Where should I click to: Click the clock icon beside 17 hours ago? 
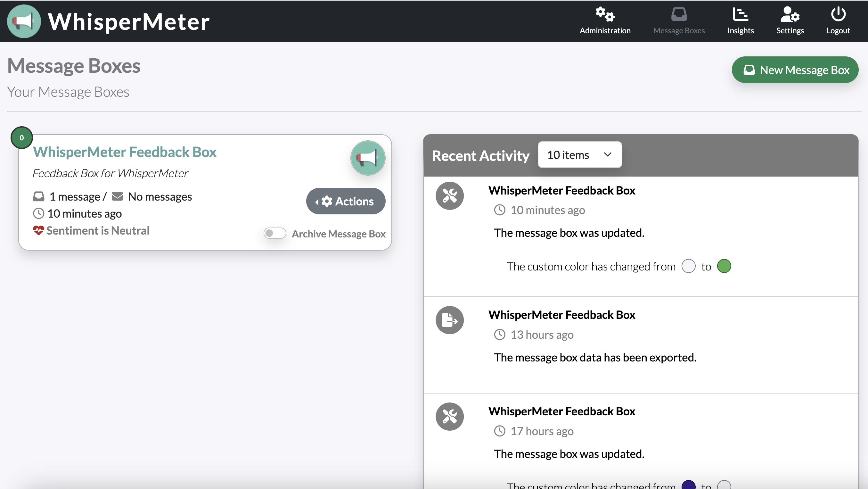(500, 431)
